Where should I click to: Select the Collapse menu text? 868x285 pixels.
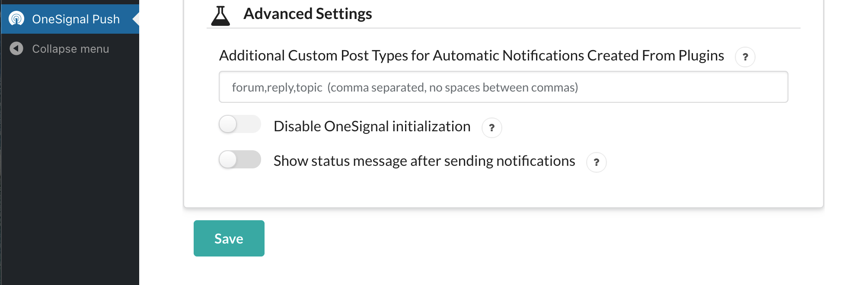70,49
